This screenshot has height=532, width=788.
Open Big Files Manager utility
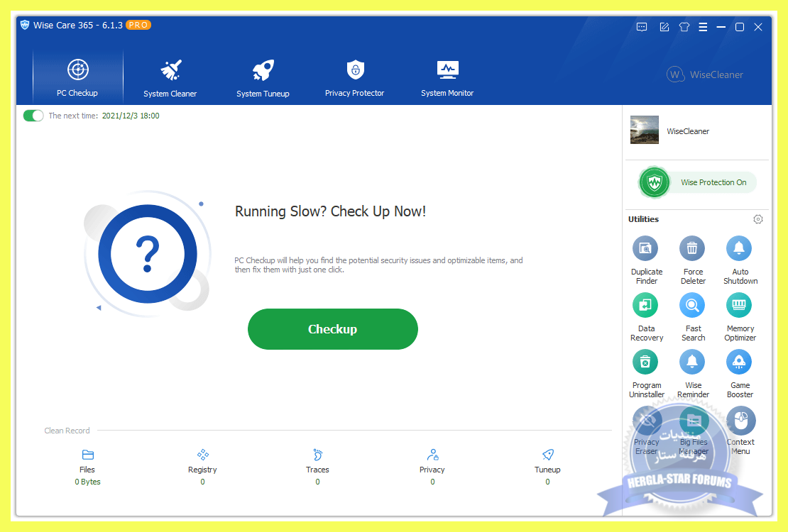(693, 431)
